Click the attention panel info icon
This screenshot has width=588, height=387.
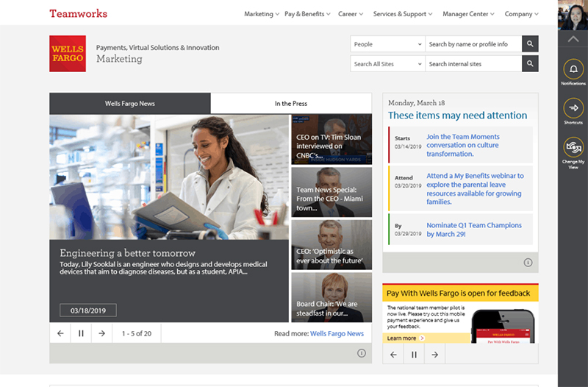click(528, 263)
